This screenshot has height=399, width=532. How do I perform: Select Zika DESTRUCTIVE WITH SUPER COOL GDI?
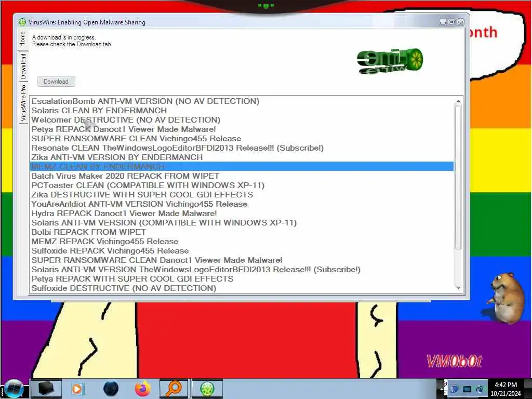[x=242, y=194]
